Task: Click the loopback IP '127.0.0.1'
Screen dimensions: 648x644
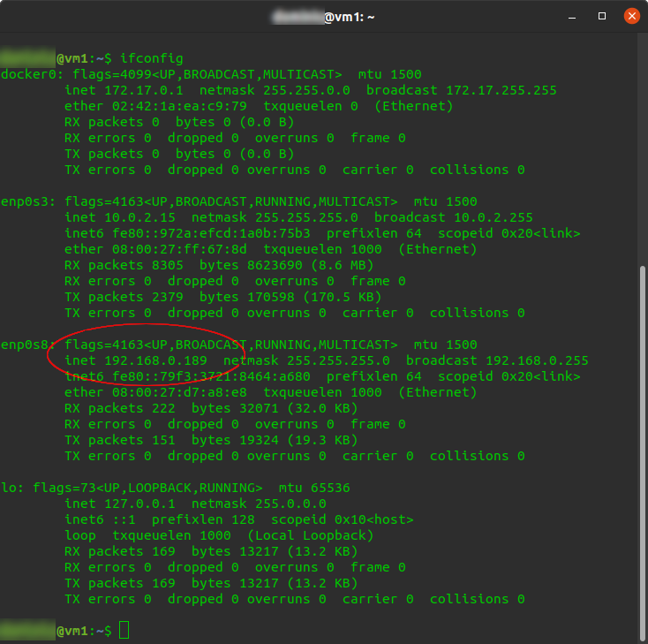Action: (x=139, y=504)
